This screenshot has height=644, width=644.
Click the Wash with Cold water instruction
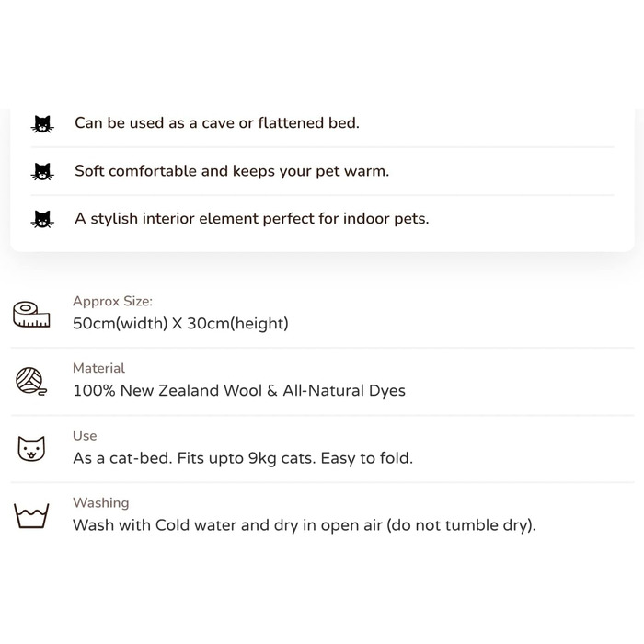pos(305,525)
